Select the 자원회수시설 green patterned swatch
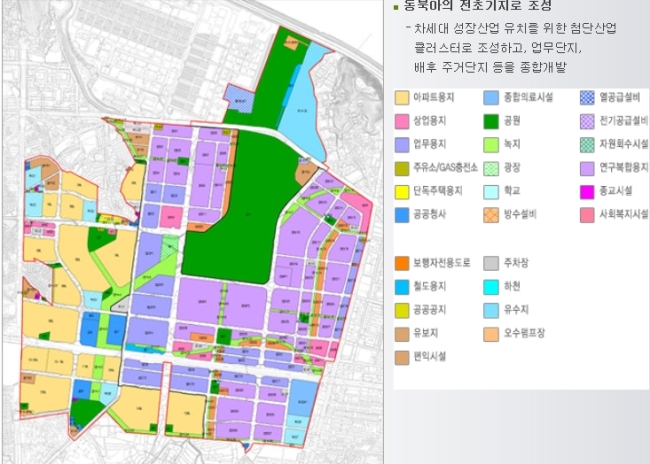This screenshot has width=650, height=464. [x=587, y=145]
